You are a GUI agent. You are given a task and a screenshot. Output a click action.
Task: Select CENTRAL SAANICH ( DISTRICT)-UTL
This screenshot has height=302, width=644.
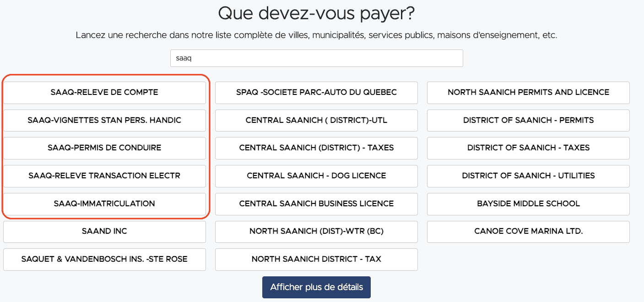pyautogui.click(x=316, y=121)
